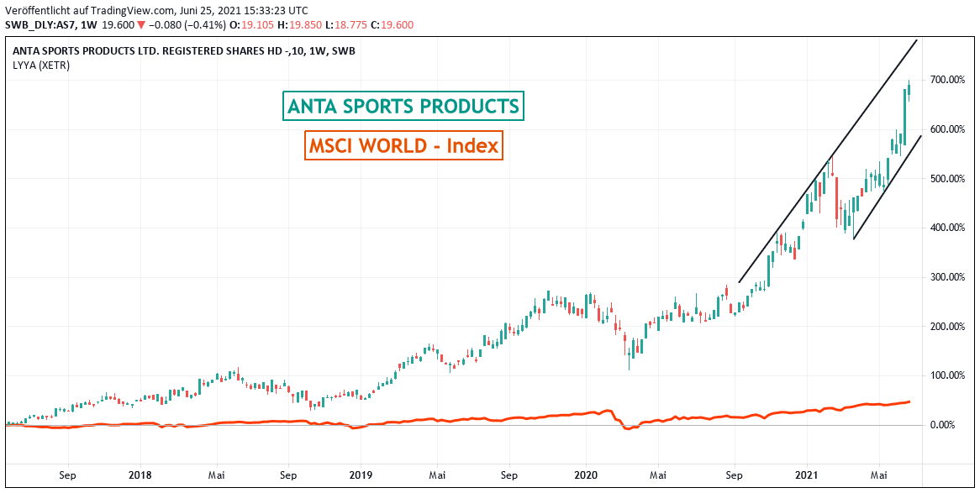Screen dimensions: 980x493
Task: Click the '2020' label on the time axis
Action: 587,475
